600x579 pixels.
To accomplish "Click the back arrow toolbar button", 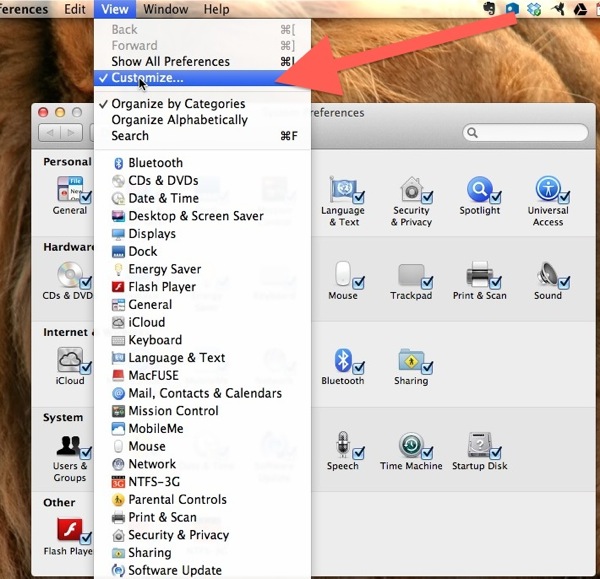I will [x=50, y=133].
